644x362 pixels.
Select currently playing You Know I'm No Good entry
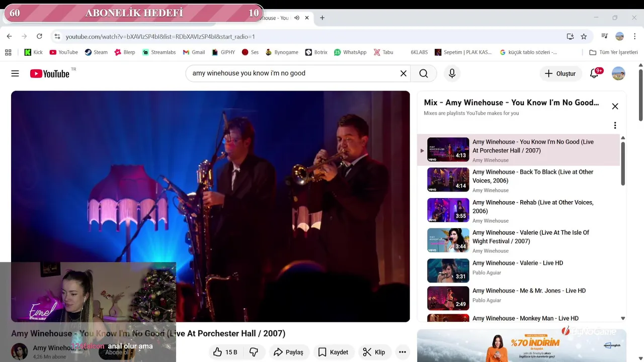[518, 150]
